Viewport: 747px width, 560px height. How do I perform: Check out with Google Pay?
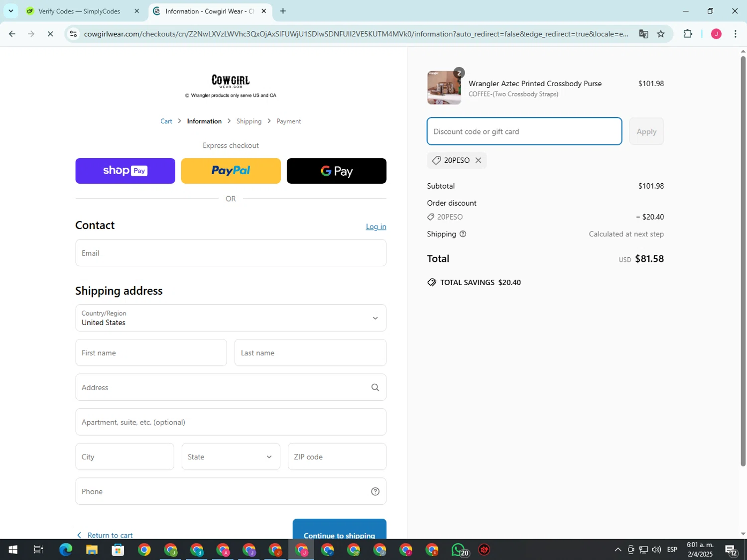[x=337, y=171]
